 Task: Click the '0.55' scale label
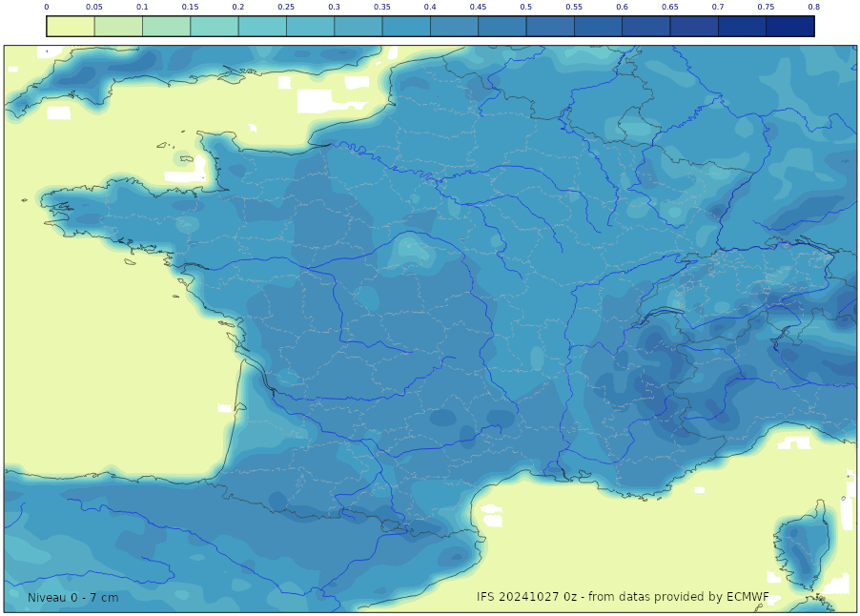574,7
